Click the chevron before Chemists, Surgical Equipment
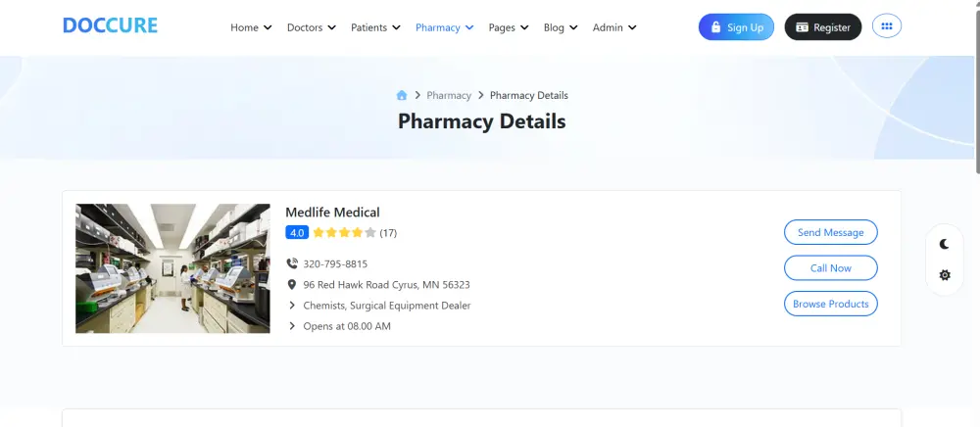Image resolution: width=980 pixels, height=427 pixels. click(x=292, y=306)
